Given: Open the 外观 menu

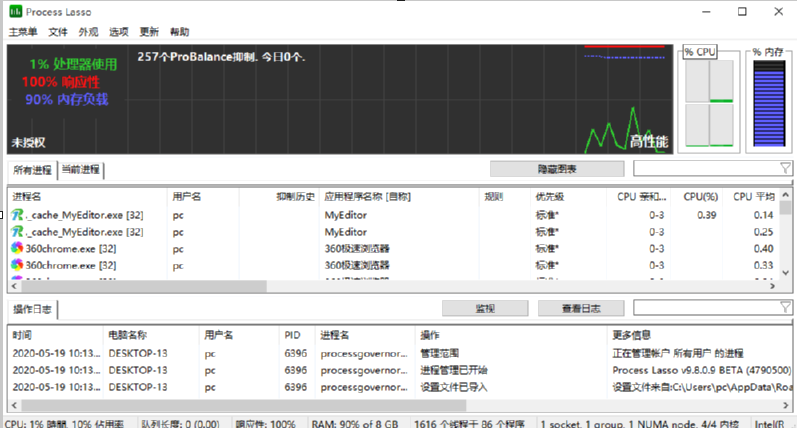Looking at the screenshot, I should click(x=88, y=32).
